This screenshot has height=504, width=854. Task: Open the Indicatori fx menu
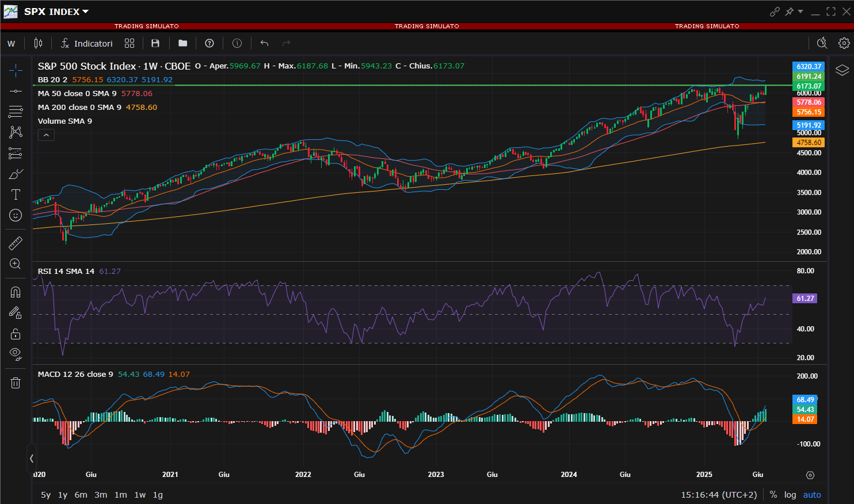87,43
